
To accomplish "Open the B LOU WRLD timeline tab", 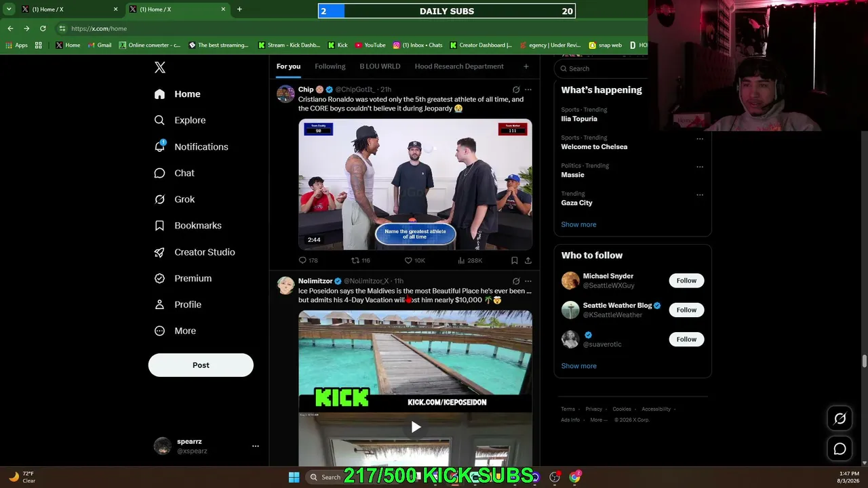I will coord(380,66).
